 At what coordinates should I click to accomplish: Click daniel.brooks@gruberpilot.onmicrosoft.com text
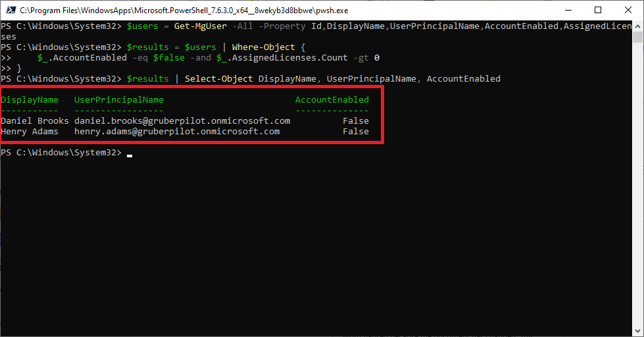click(182, 121)
